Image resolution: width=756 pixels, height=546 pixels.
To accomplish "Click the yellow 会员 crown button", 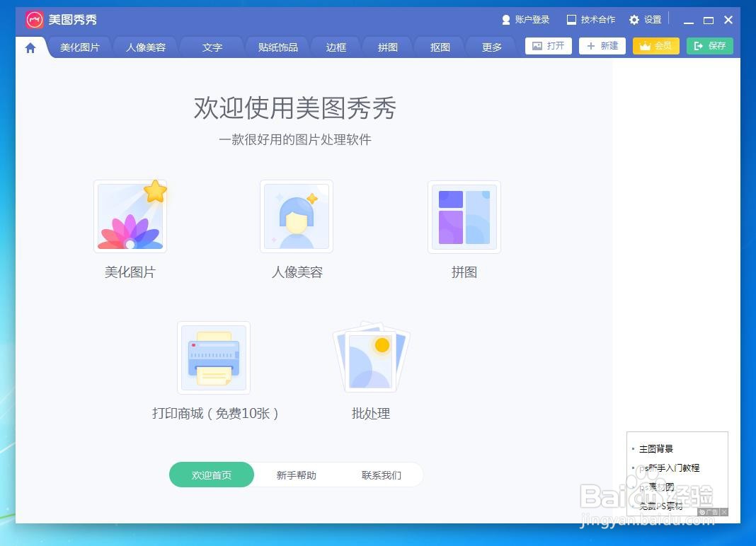I will click(x=655, y=45).
